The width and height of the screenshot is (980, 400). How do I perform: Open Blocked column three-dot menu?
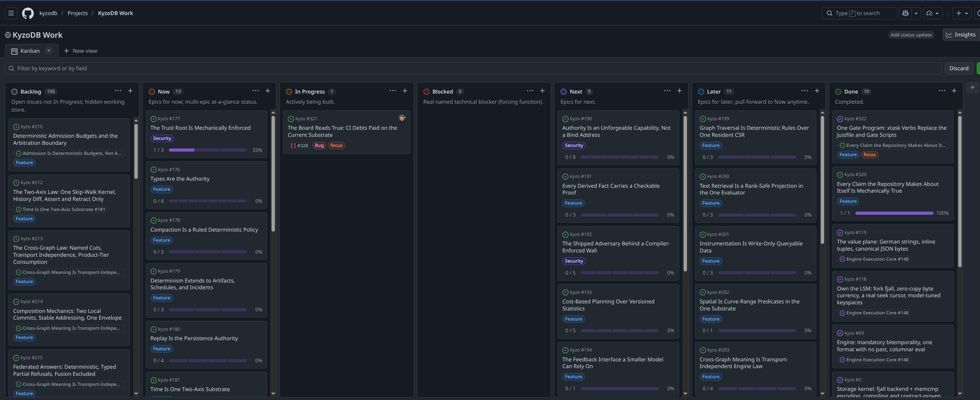tap(530, 91)
